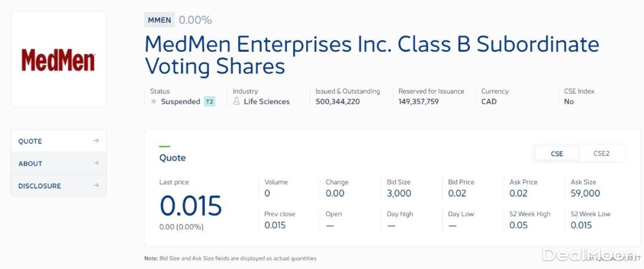
Task: Click the Life Sciences industry link
Action: point(267,101)
